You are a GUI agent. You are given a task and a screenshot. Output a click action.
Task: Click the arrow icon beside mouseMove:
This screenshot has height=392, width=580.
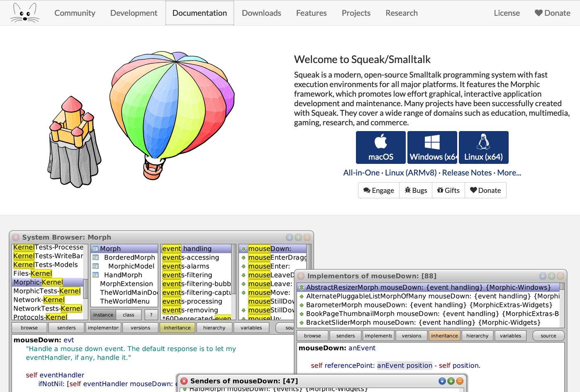coord(244,292)
